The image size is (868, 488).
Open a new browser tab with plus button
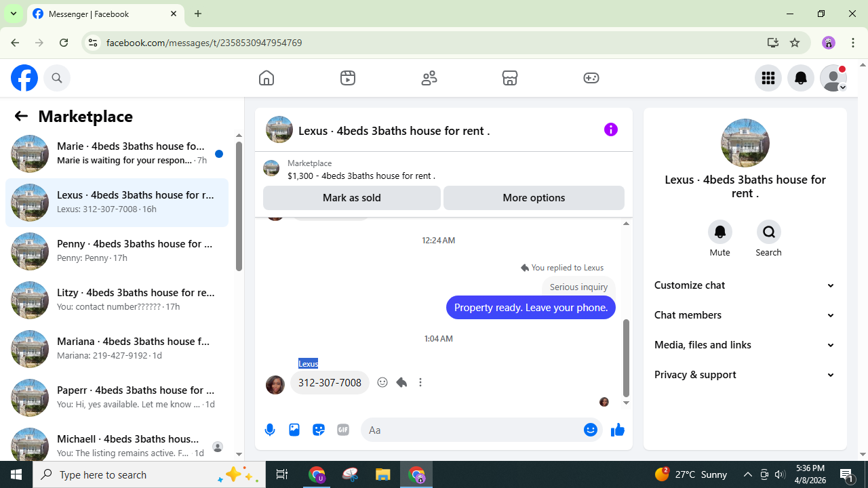coord(198,14)
